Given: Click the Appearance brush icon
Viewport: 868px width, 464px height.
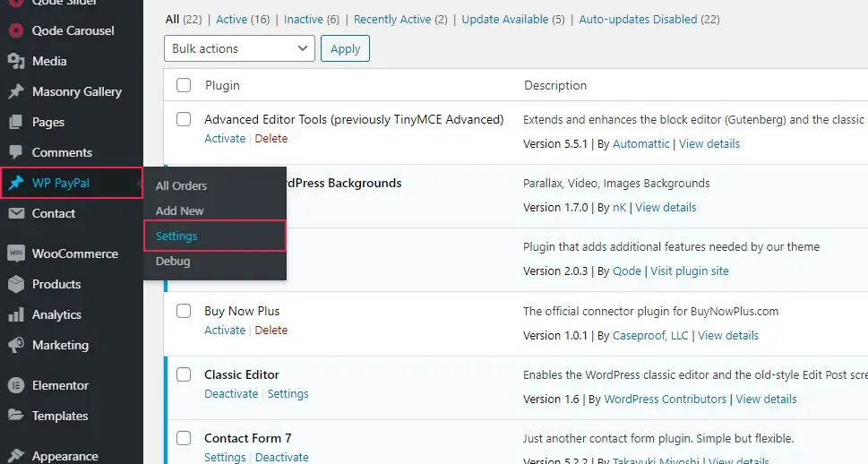Looking at the screenshot, I should tap(16, 456).
